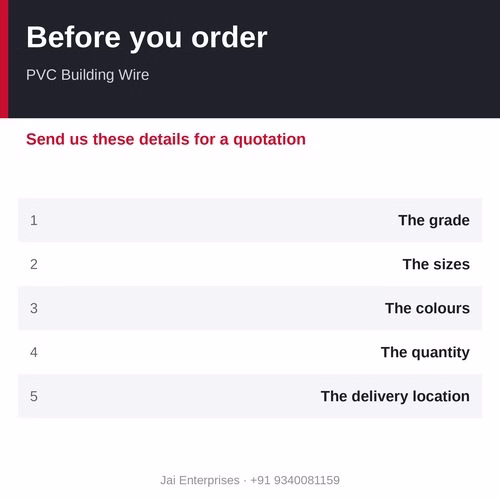
Task: Click the word "order" in the title
Action: pos(229,38)
